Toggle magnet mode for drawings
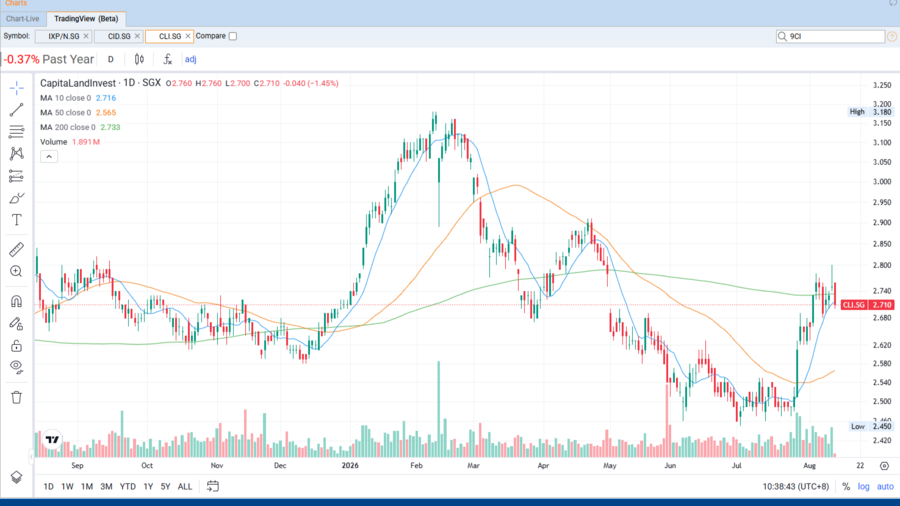Screen dimensions: 900x506 coord(17,301)
